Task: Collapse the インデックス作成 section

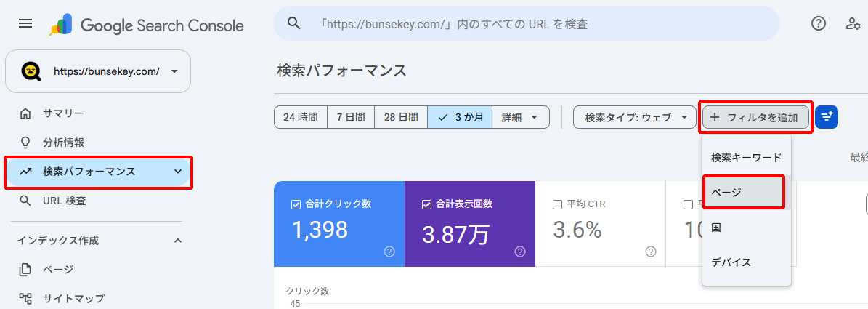Action: (x=178, y=241)
